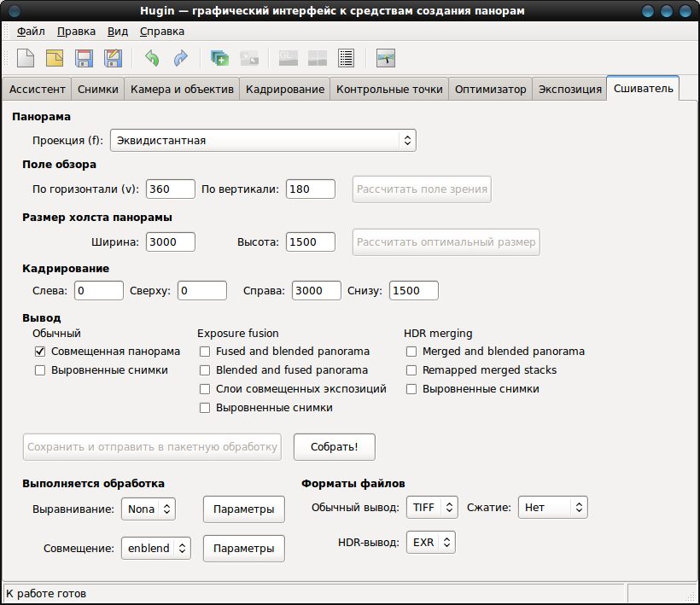Image resolution: width=700 pixels, height=605 pixels.
Task: Click the save-as floppy with pencil icon
Action: pos(113,58)
